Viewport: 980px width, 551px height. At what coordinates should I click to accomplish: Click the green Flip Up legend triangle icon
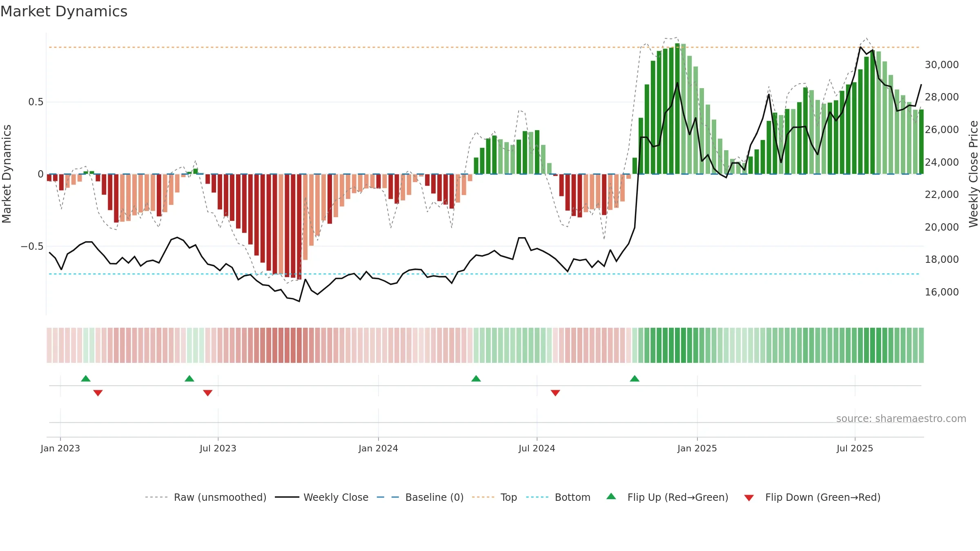pos(611,496)
